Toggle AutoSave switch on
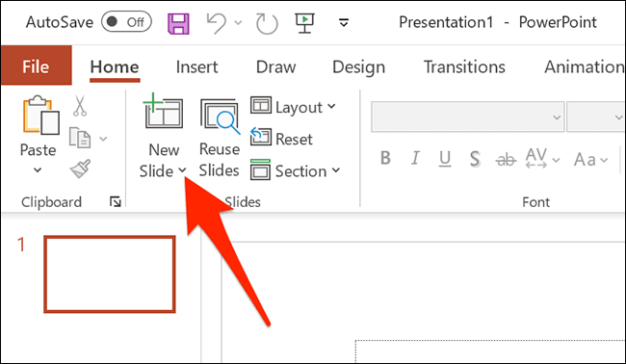626x364 pixels. (x=126, y=21)
